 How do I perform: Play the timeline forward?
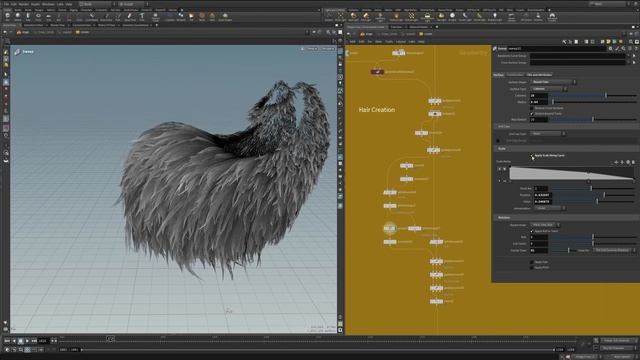(x=27, y=340)
